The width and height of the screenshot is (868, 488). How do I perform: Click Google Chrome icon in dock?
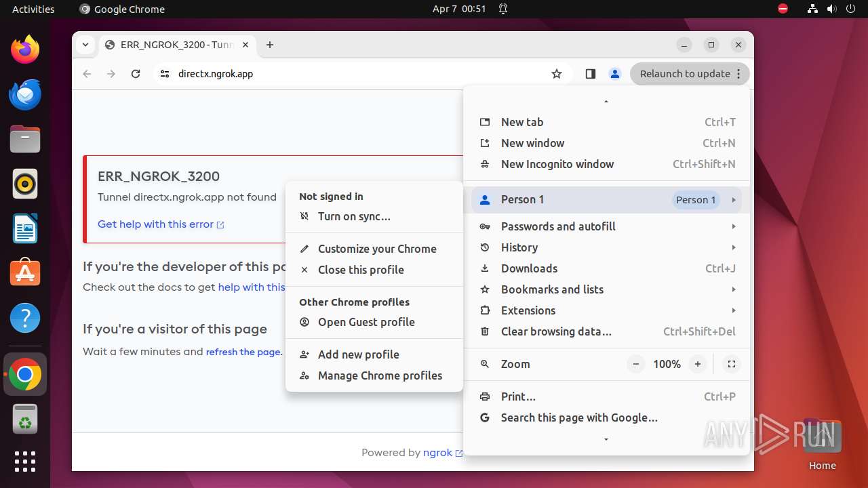pos(25,375)
